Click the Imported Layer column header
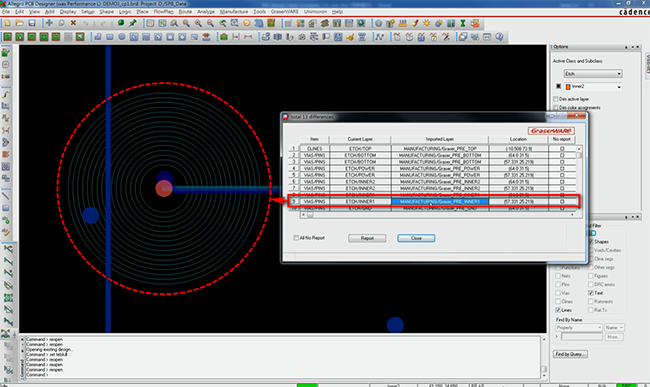 [440, 139]
